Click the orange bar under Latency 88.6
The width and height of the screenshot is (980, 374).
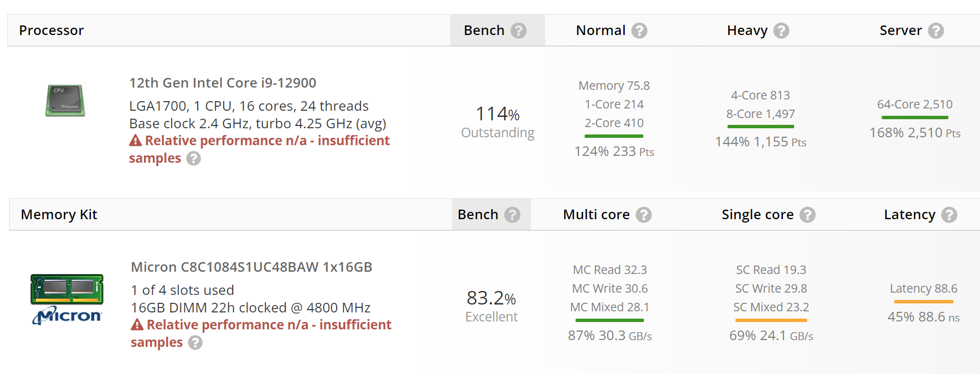tap(924, 302)
